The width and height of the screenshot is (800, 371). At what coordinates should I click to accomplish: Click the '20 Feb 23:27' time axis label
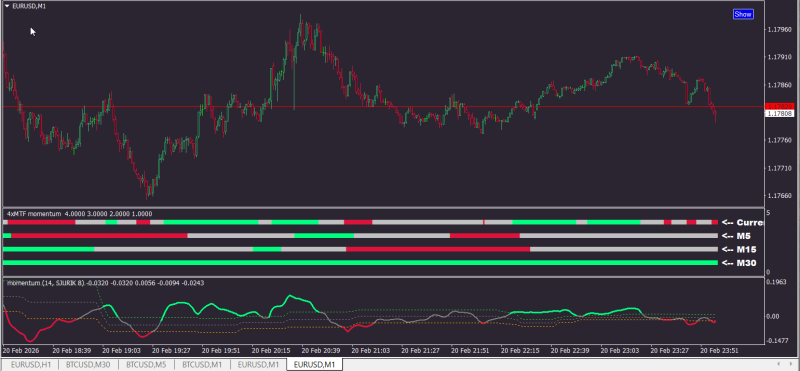(670, 351)
